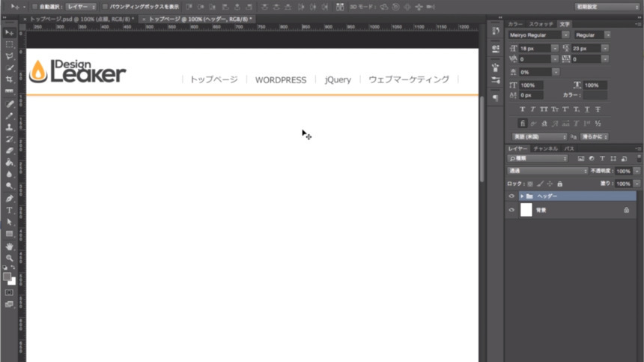The height and width of the screenshot is (362, 644).
Task: Filter layers by type (T) layers
Action: pos(602,159)
